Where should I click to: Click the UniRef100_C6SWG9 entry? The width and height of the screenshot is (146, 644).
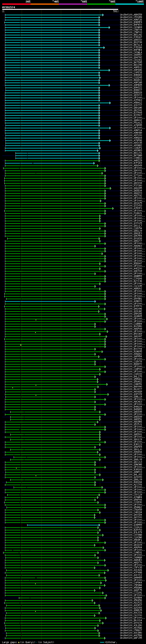[131, 27]
